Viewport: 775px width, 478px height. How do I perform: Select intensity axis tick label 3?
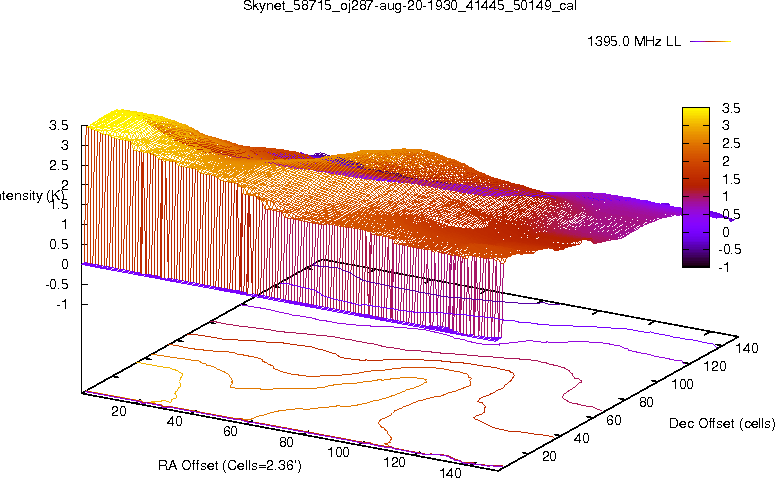click(64, 145)
